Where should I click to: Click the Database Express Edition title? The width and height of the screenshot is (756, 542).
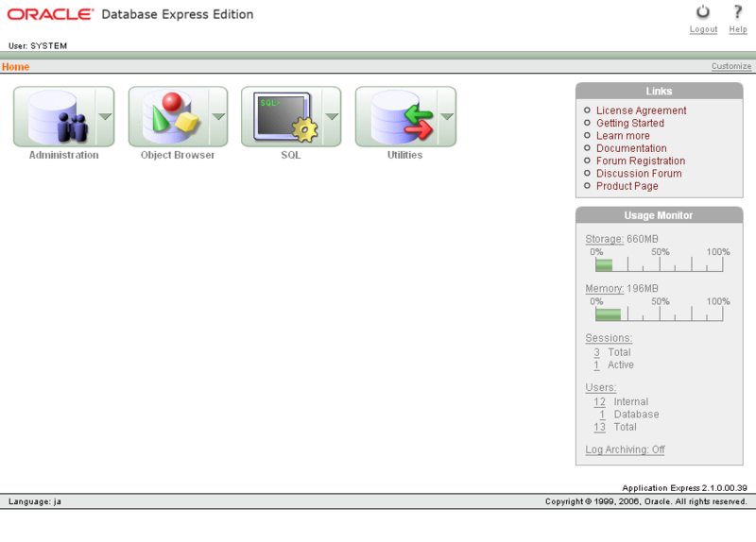(x=178, y=14)
